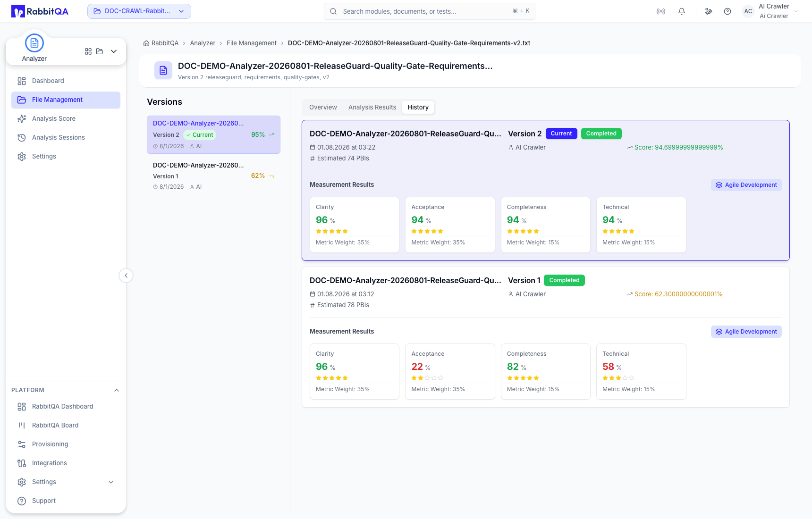Screen dimensions: 812x519
Task: Click the Support question icon
Action: (22, 501)
